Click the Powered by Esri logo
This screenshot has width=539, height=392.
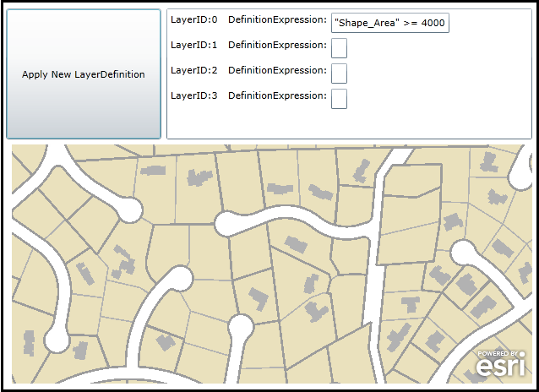click(x=501, y=363)
